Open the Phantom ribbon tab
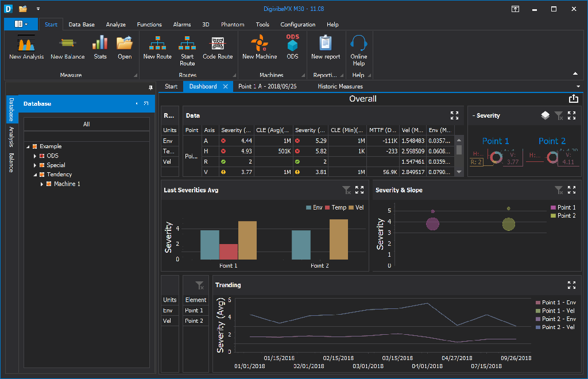The width and height of the screenshot is (588, 379). (233, 24)
